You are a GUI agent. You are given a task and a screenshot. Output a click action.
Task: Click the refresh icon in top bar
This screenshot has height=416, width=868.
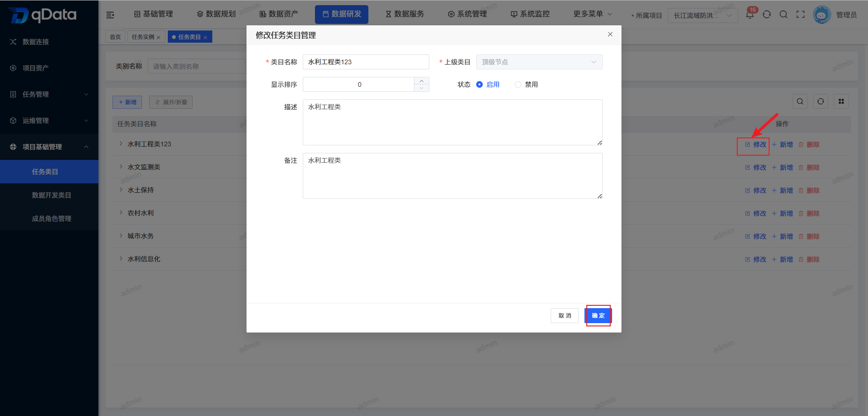767,15
